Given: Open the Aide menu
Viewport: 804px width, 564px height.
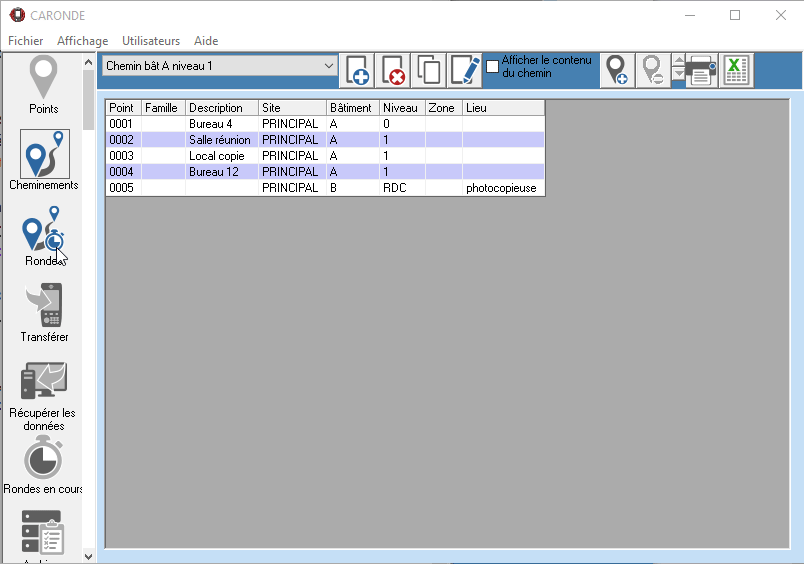Looking at the screenshot, I should pyautogui.click(x=206, y=41).
